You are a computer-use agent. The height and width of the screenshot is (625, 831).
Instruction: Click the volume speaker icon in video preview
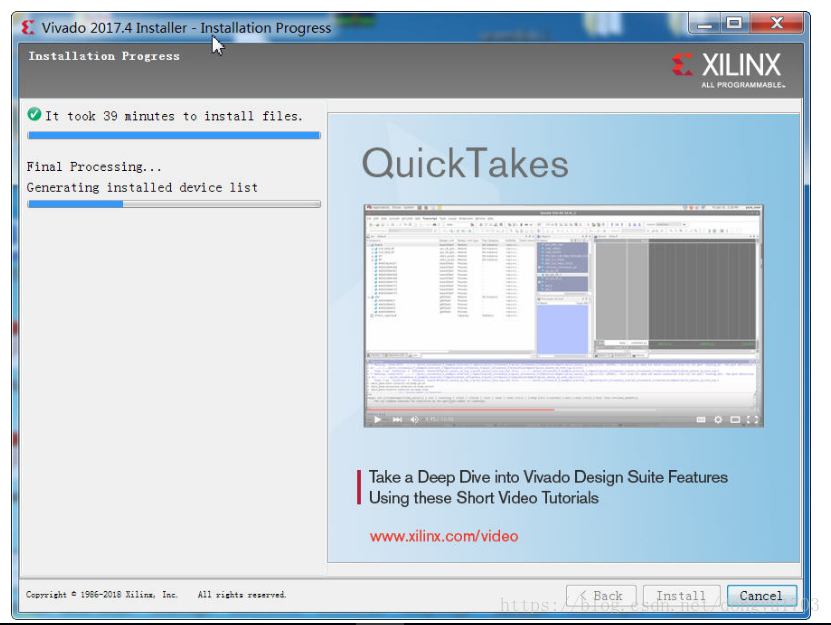(414, 419)
